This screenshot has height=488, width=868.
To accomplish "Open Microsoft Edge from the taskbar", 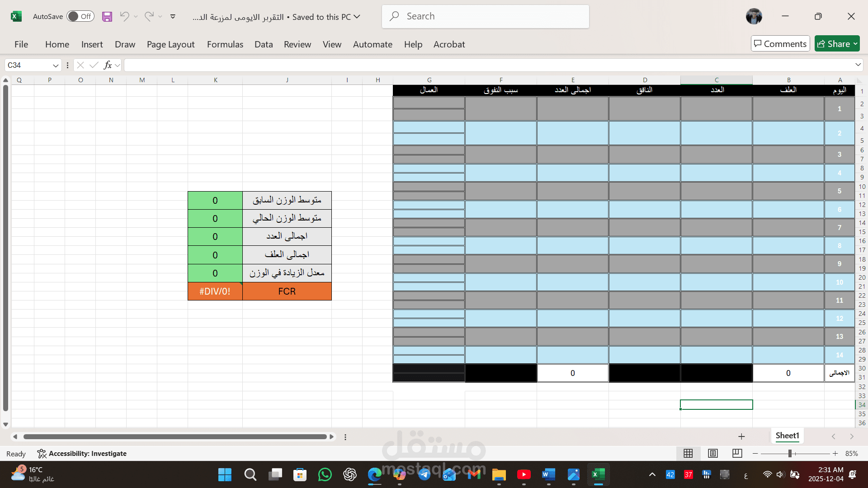I will pyautogui.click(x=374, y=474).
